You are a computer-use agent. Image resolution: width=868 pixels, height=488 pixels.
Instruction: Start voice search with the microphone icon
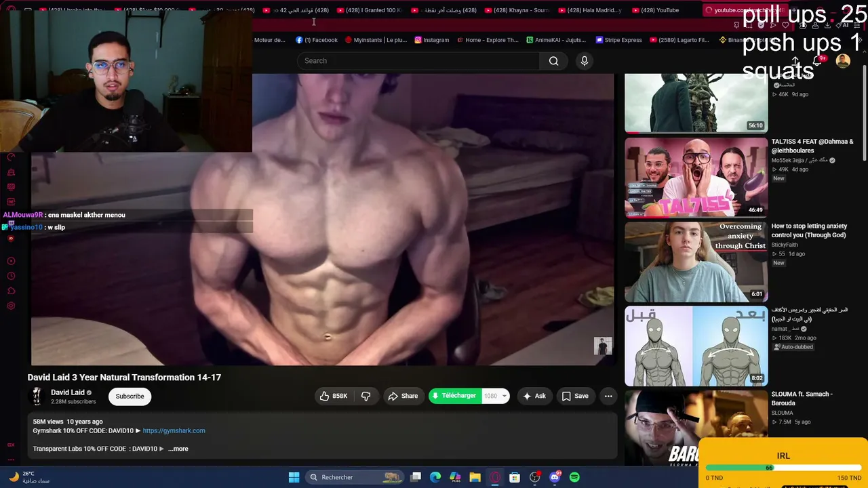585,61
